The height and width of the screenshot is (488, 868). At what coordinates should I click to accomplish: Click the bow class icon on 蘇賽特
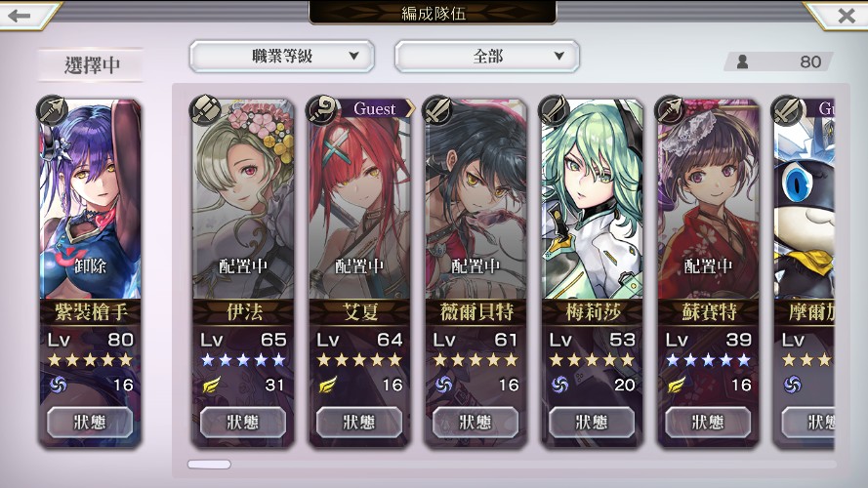(x=670, y=109)
